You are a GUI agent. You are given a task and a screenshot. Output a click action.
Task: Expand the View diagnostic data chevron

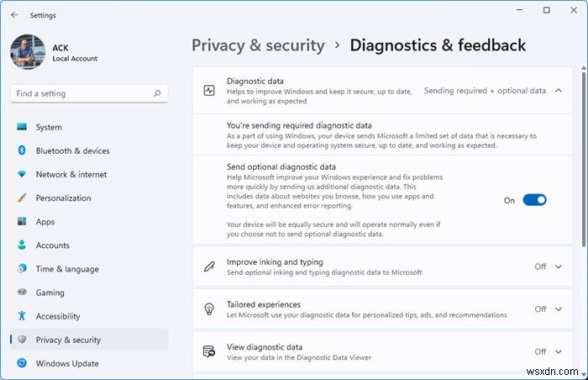coord(559,351)
